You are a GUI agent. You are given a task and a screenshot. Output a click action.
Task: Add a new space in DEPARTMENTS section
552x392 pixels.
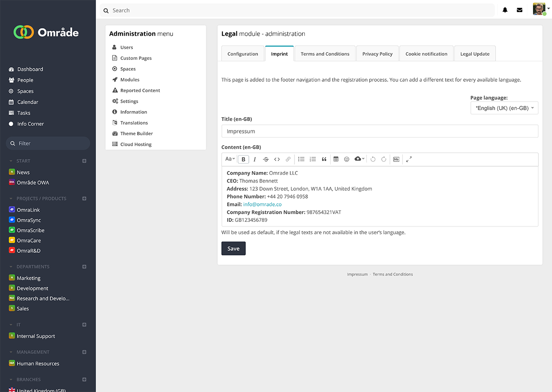coord(85,267)
